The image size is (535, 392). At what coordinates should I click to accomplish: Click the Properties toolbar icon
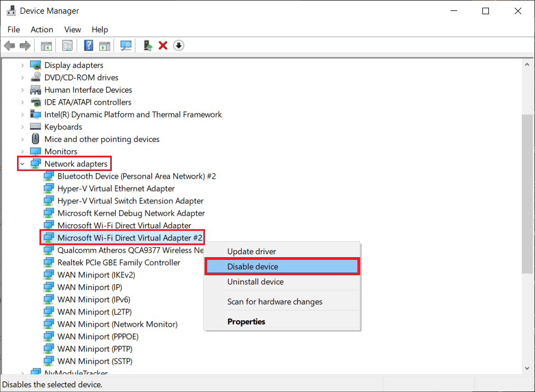67,45
